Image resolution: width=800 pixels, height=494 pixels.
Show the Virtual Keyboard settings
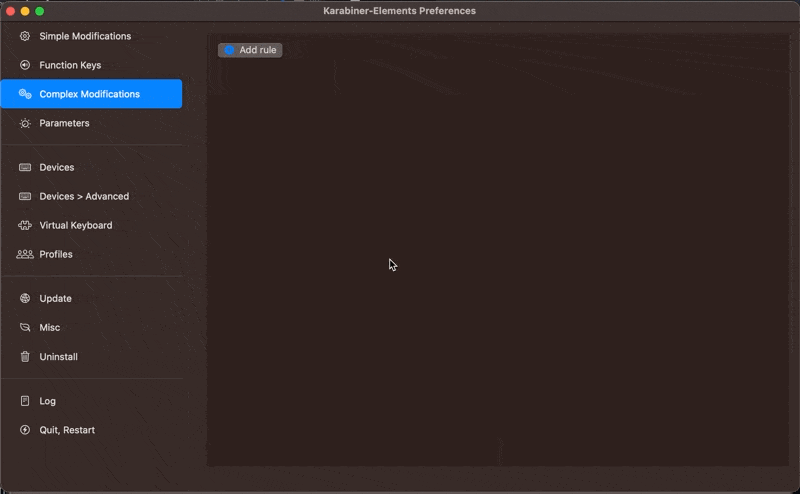tap(91, 225)
